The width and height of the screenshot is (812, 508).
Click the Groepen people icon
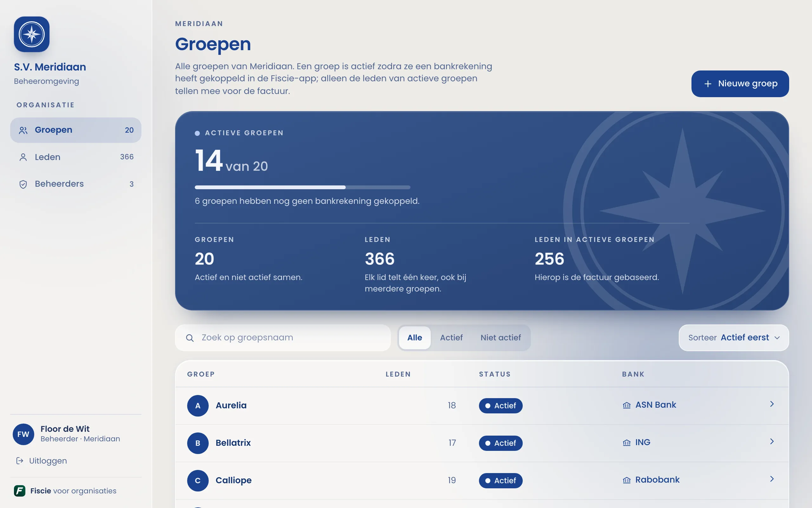click(x=23, y=130)
